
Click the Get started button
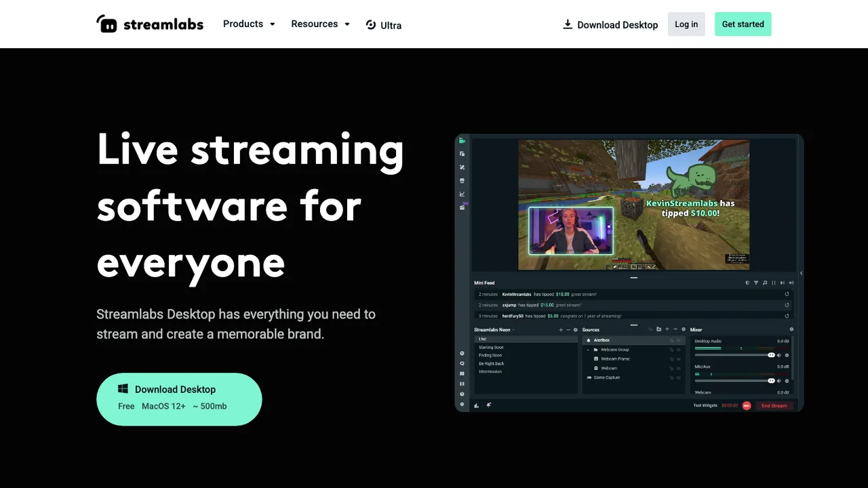pos(743,24)
